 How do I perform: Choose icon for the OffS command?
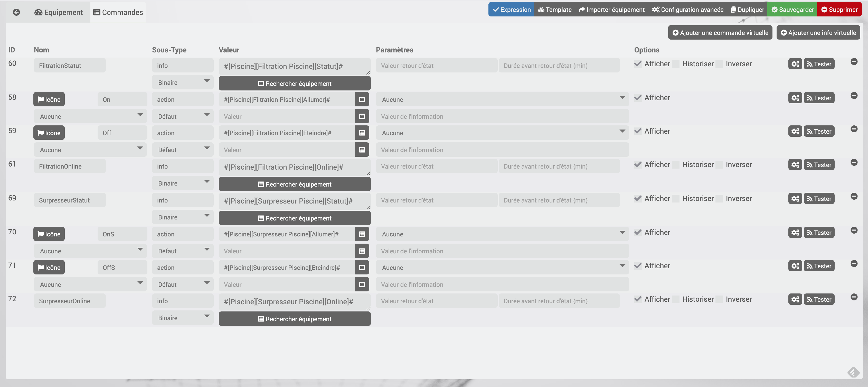point(49,267)
